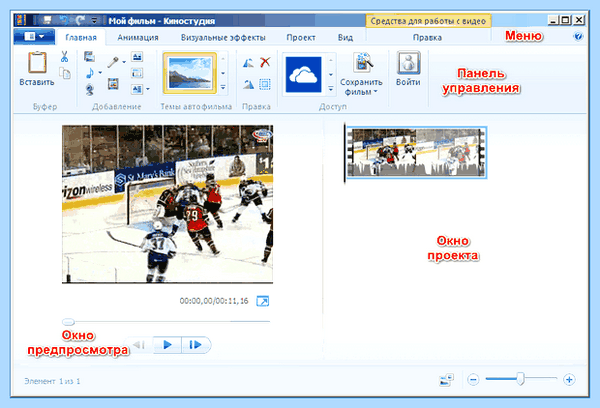
Task: Expand the Add music dropdown arrow
Action: (100, 72)
